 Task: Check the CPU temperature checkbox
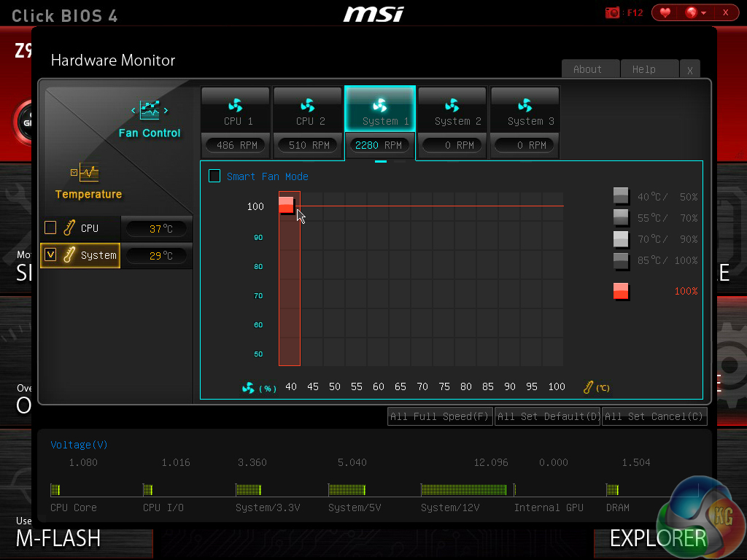point(50,227)
